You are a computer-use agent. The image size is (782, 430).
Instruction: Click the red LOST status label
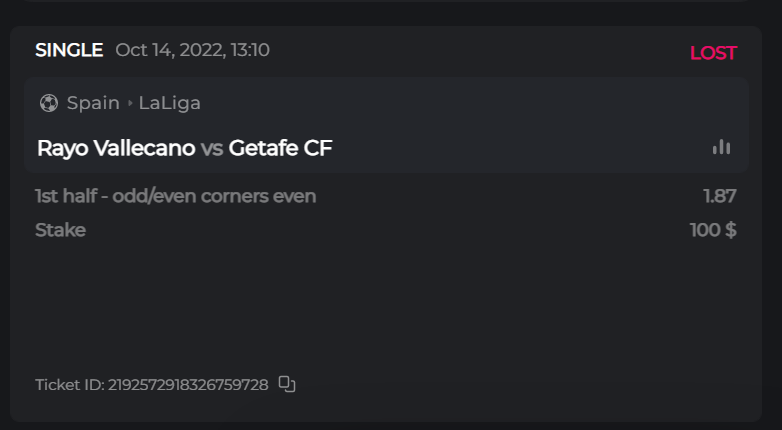[x=713, y=53]
